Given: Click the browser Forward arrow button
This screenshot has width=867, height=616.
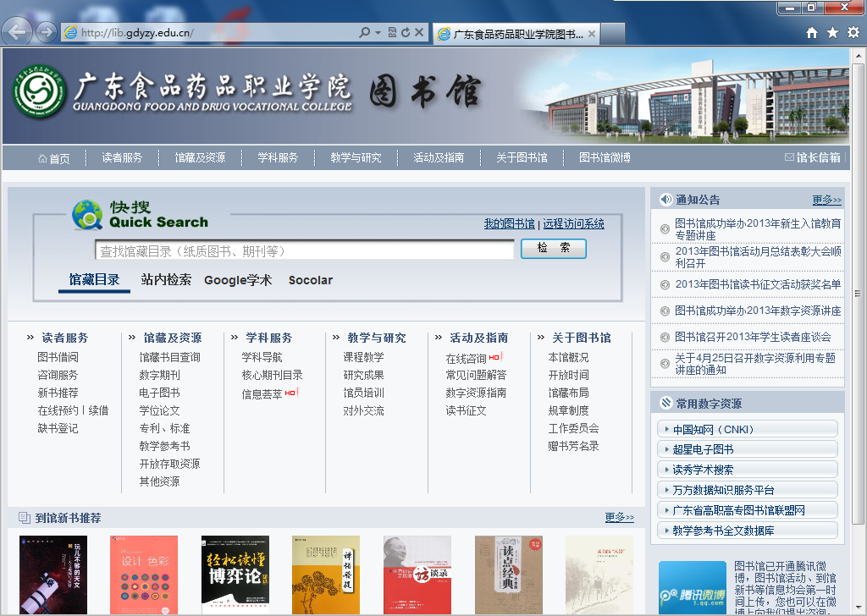Looking at the screenshot, I should pos(47,32).
